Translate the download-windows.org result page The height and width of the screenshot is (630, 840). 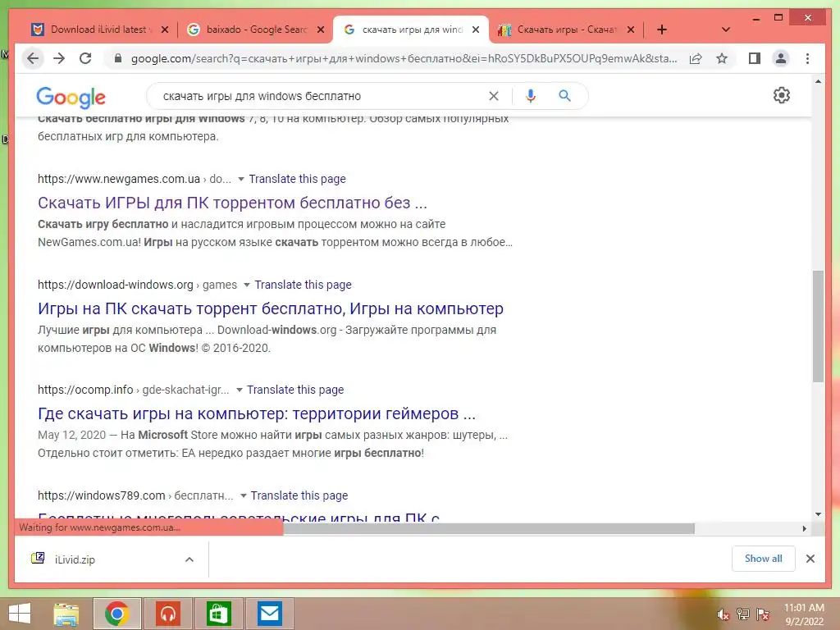tap(304, 285)
